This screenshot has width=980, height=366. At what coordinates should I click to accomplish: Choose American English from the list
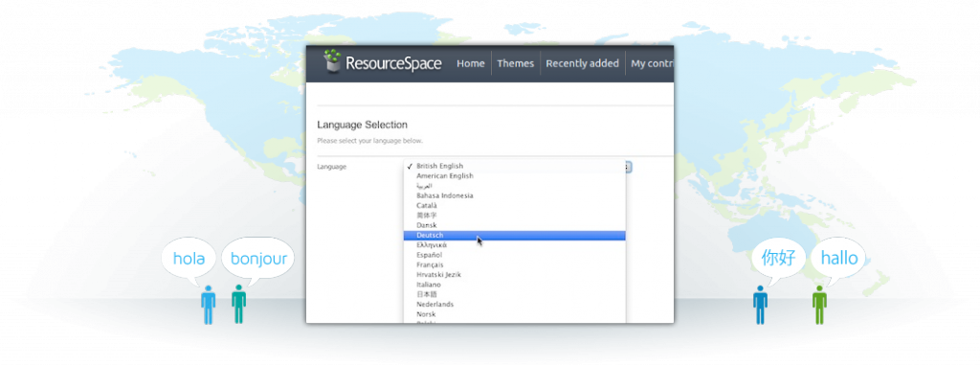click(514, 175)
